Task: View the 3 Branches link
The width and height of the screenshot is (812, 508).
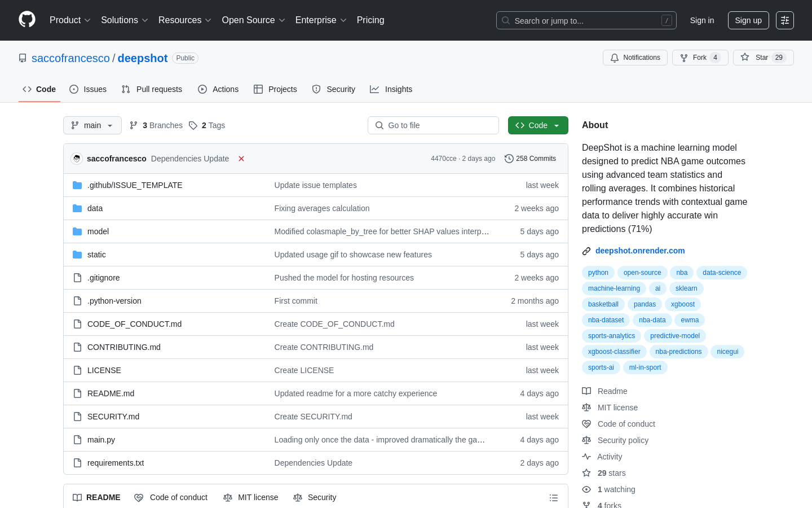Action: (x=156, y=125)
